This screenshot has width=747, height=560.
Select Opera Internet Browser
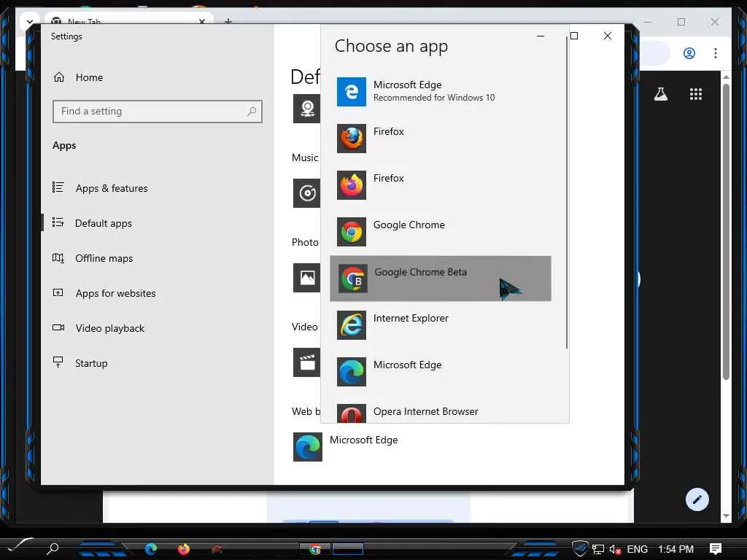(x=440, y=413)
